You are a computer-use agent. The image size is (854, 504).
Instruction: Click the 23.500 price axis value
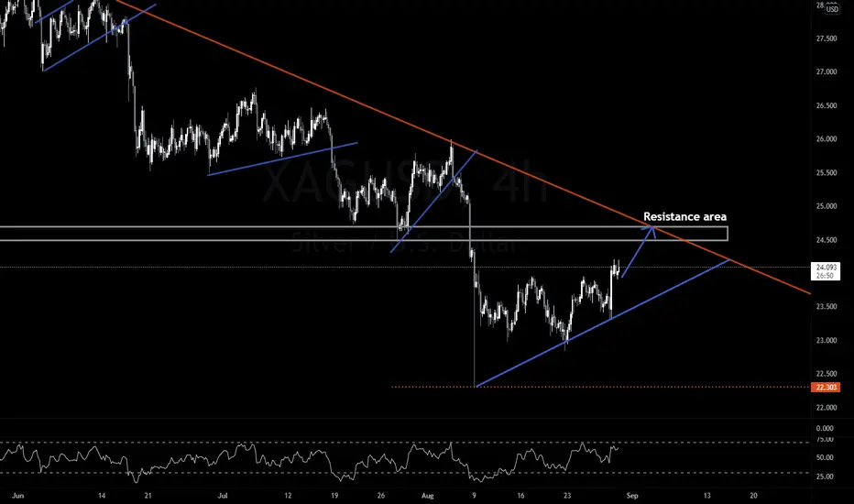click(827, 307)
